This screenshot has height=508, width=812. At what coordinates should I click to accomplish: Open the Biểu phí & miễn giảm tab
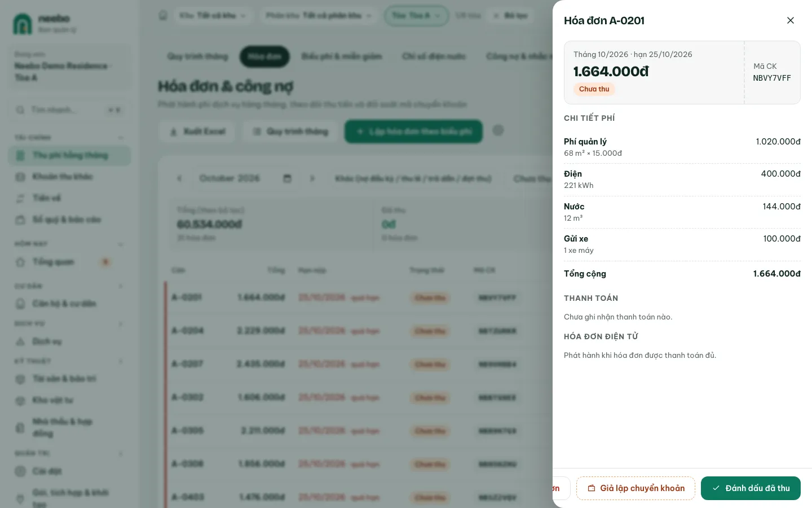(x=341, y=56)
